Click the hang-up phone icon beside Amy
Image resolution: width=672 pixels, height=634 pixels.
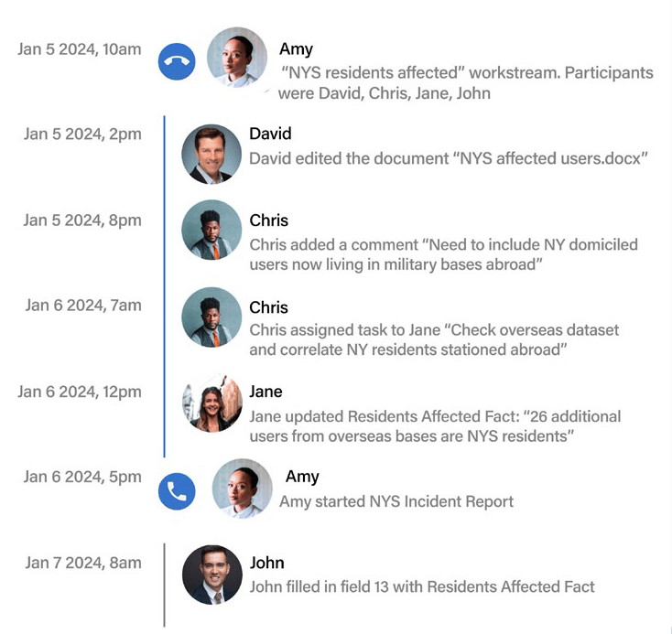point(177,61)
